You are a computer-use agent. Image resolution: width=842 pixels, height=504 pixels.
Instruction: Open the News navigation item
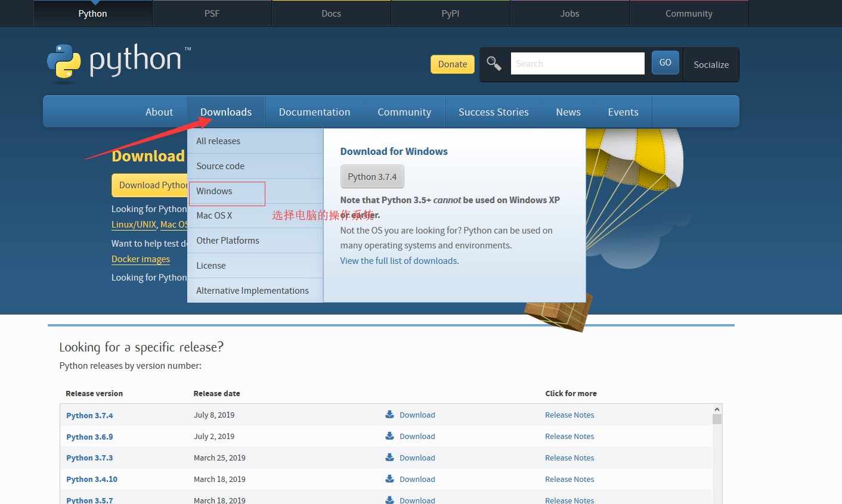568,112
